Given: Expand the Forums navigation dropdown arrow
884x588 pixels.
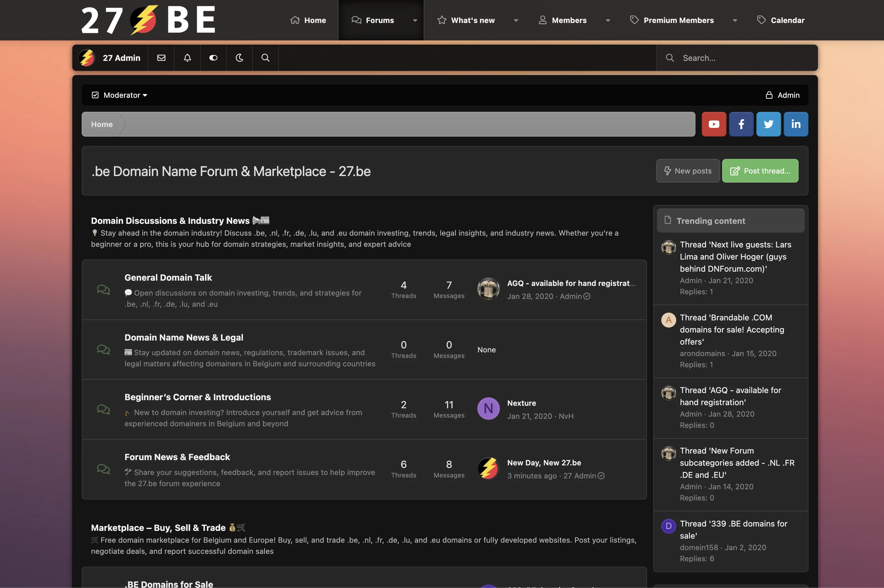Looking at the screenshot, I should [x=415, y=20].
